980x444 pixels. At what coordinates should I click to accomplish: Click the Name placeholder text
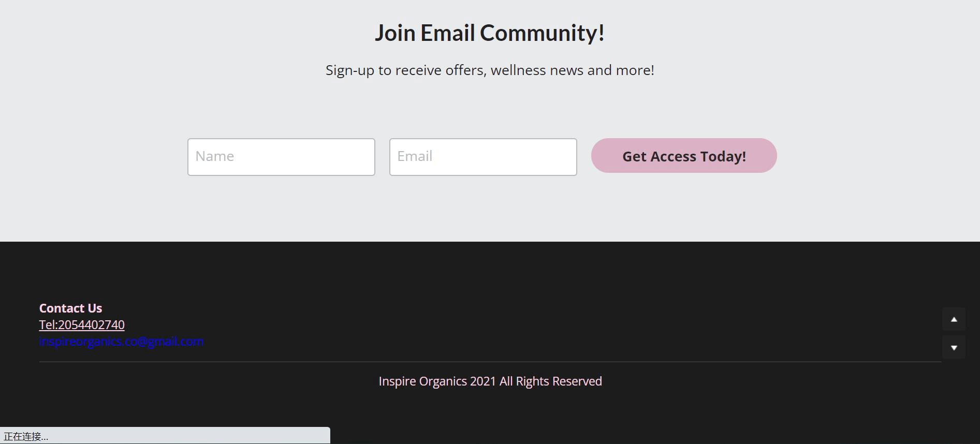(215, 156)
